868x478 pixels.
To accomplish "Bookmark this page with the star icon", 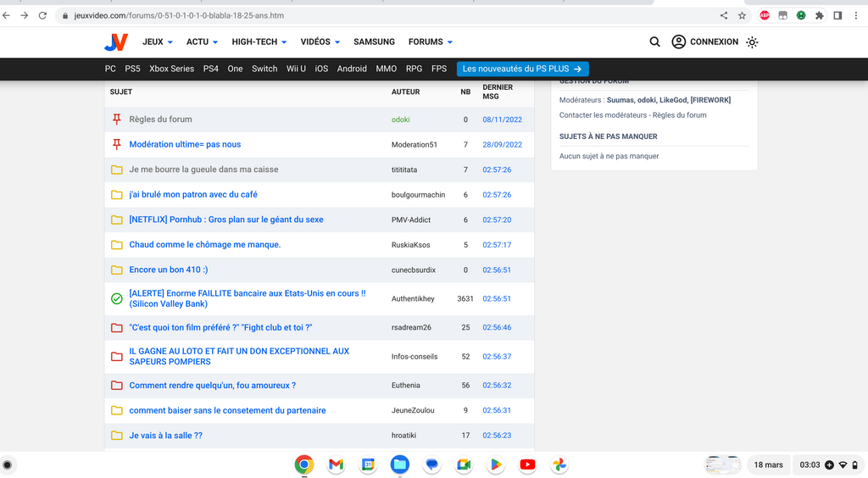I will pos(742,15).
